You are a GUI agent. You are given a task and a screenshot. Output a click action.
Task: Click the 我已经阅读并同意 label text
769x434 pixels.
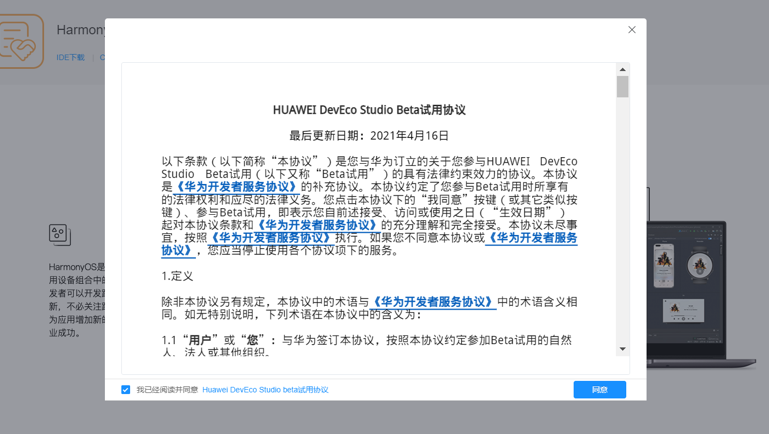pos(167,389)
